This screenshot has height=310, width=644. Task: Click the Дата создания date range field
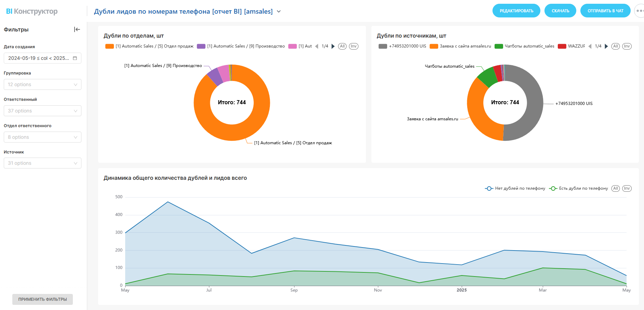[39, 58]
